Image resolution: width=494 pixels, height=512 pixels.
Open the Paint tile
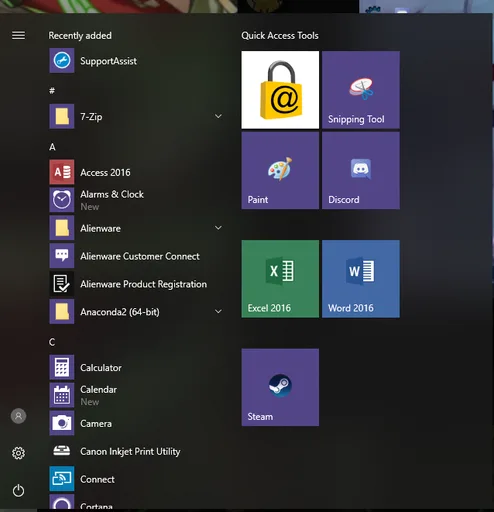pyautogui.click(x=280, y=170)
